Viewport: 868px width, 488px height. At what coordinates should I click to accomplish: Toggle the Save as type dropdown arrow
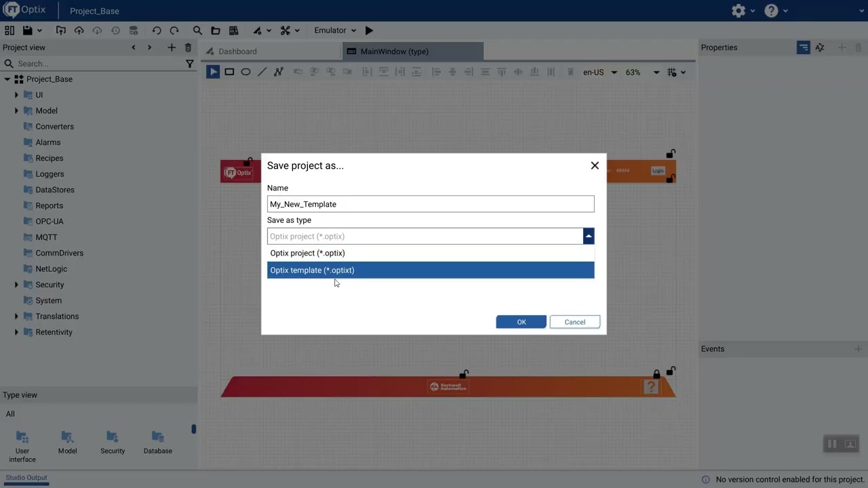(x=589, y=236)
